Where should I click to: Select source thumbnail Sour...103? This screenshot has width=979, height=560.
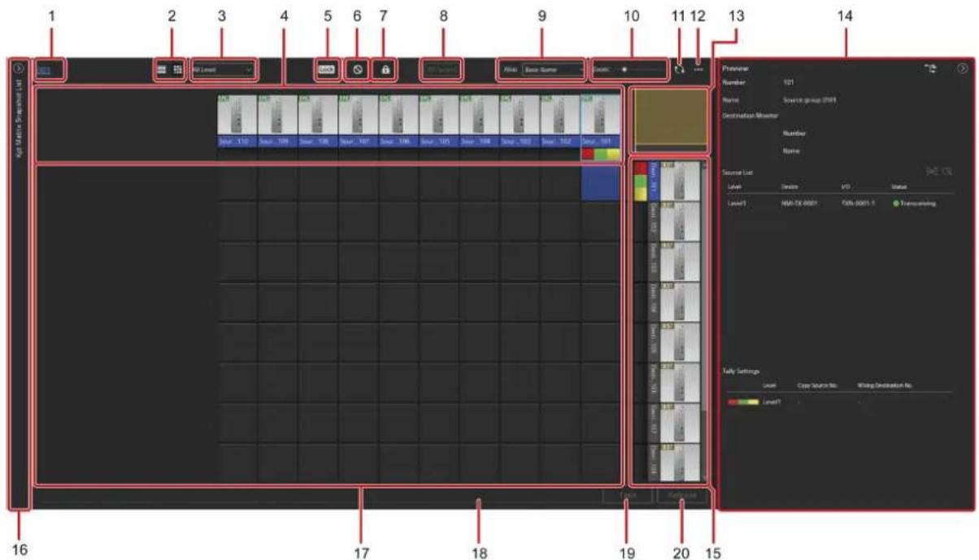520,120
